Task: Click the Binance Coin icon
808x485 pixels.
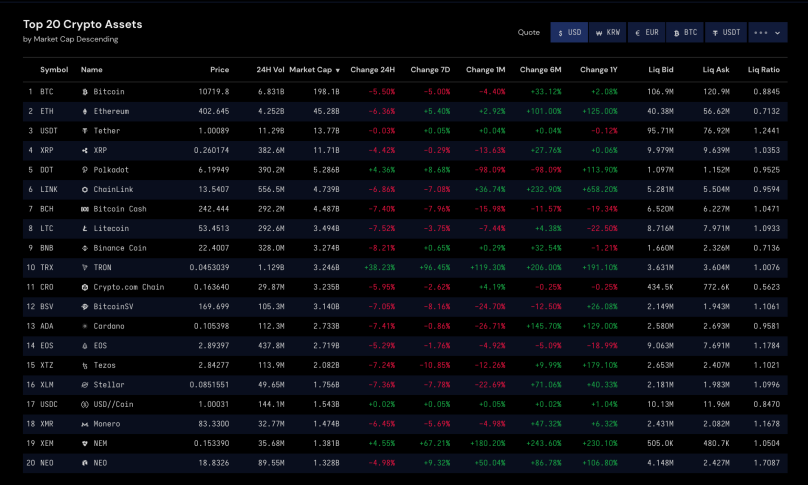Action: (x=85, y=248)
